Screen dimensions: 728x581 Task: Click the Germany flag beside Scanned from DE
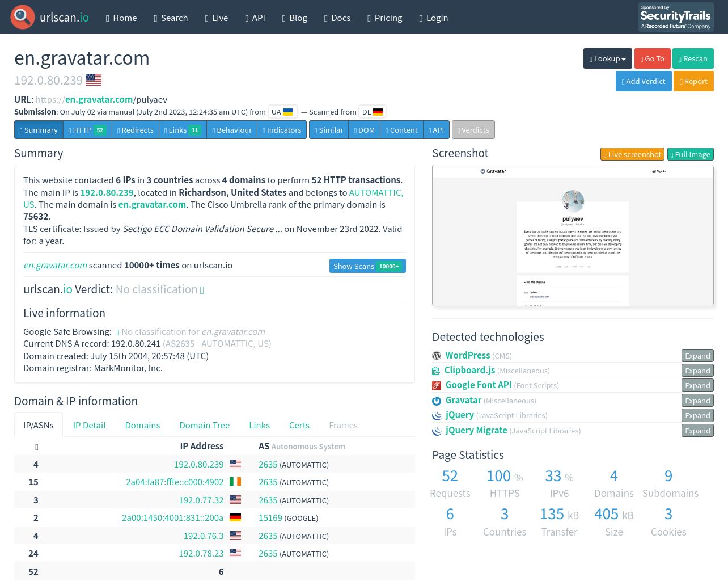tap(378, 112)
